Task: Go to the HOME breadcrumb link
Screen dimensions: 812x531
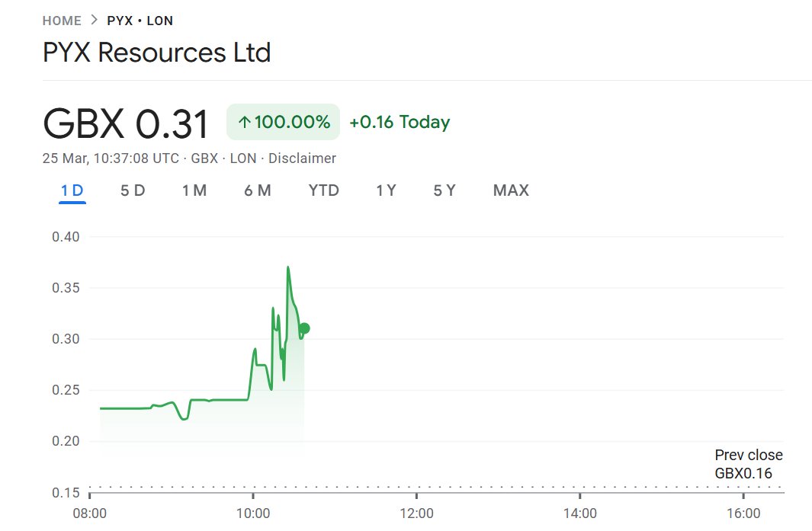Action: (x=62, y=21)
